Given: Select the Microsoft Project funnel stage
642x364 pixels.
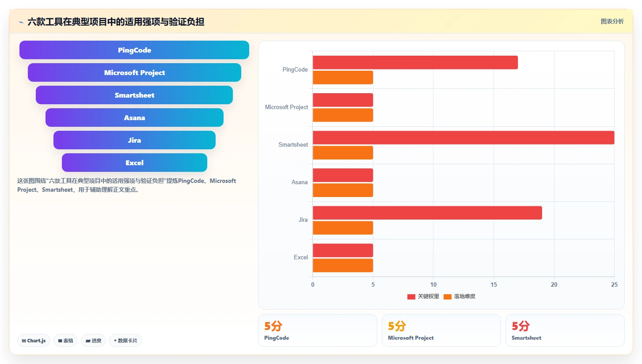Looking at the screenshot, I should tap(134, 72).
